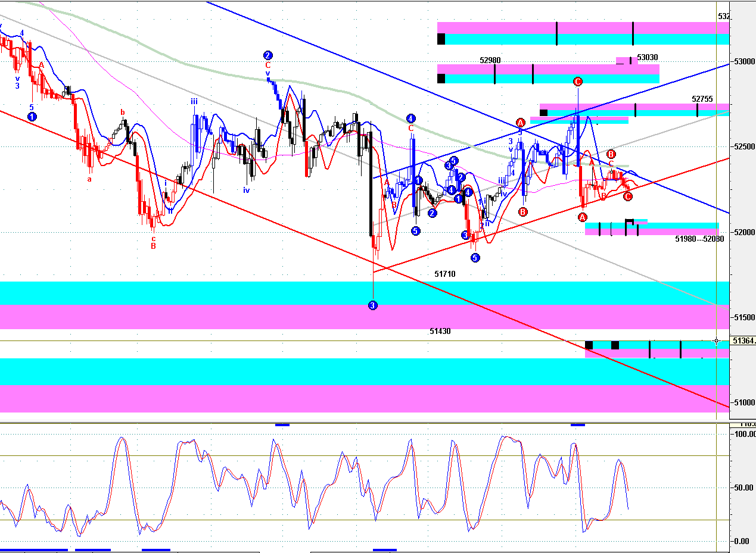Select the lowest blue circled 5 marker
The height and width of the screenshot is (553, 756).
pos(475,258)
